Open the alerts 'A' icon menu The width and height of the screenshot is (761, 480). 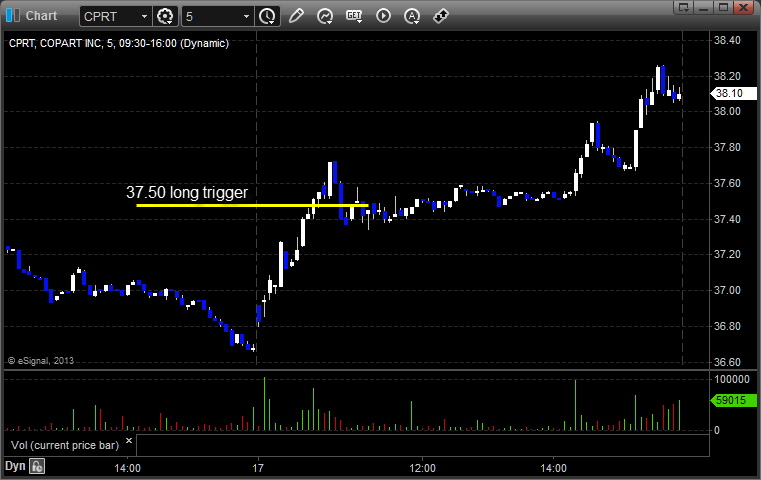pos(412,16)
